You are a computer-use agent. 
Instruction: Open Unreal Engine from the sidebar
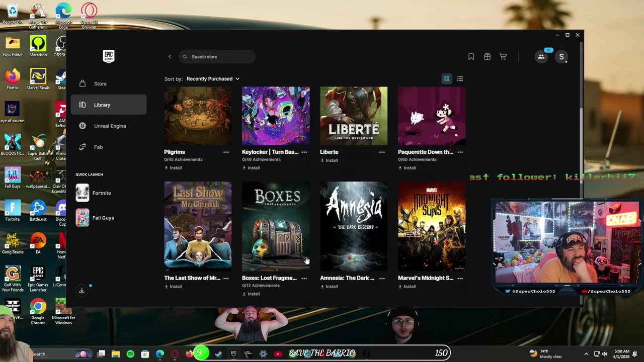(x=109, y=126)
